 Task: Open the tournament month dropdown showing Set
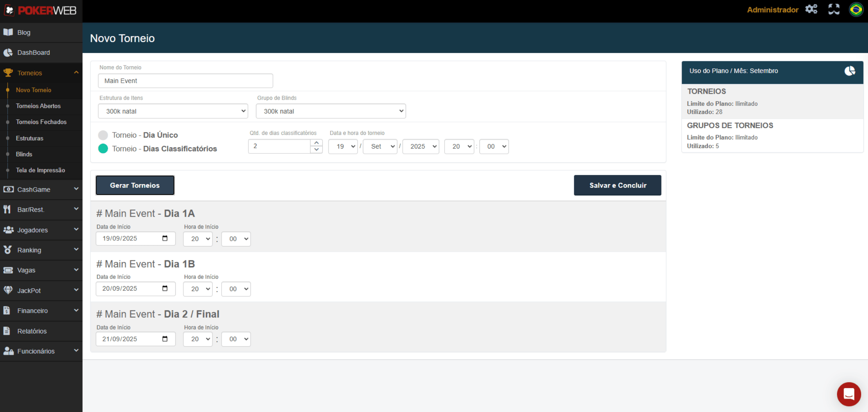[x=380, y=146]
